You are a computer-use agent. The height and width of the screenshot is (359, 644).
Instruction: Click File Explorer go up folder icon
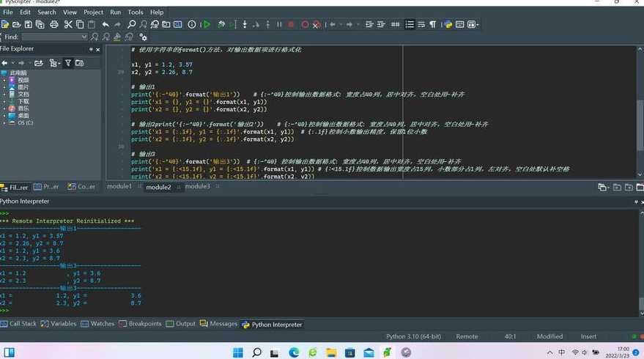pos(39,63)
